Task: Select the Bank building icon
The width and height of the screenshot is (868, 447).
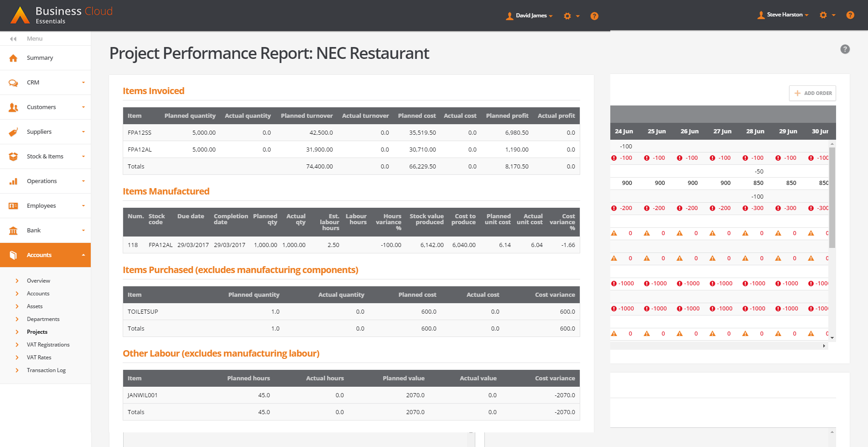Action: pos(13,230)
